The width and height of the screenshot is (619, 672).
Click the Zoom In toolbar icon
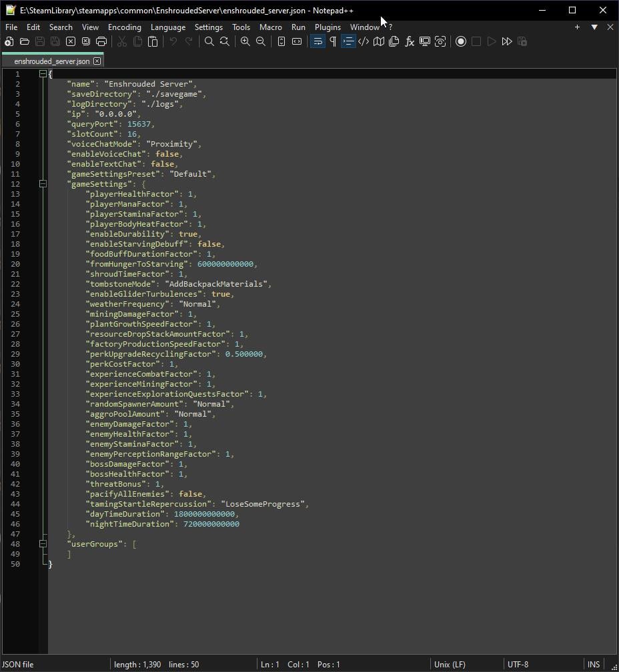click(x=245, y=41)
